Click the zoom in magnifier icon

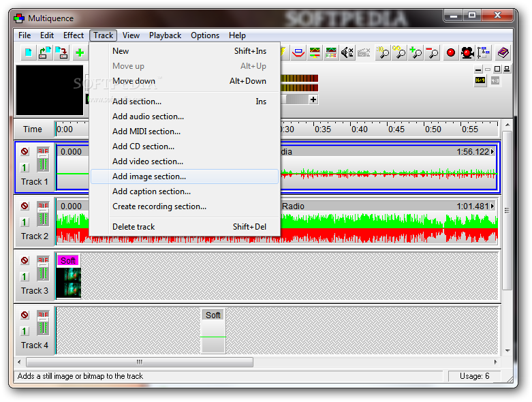(x=416, y=52)
